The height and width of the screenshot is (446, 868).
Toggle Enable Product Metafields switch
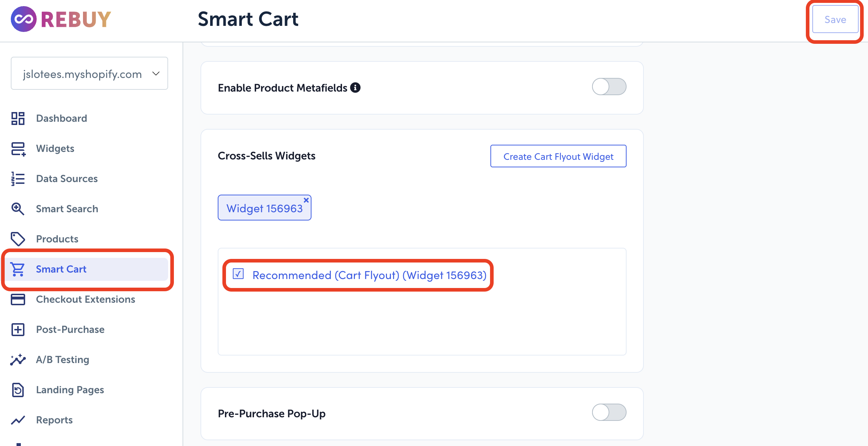click(x=609, y=87)
